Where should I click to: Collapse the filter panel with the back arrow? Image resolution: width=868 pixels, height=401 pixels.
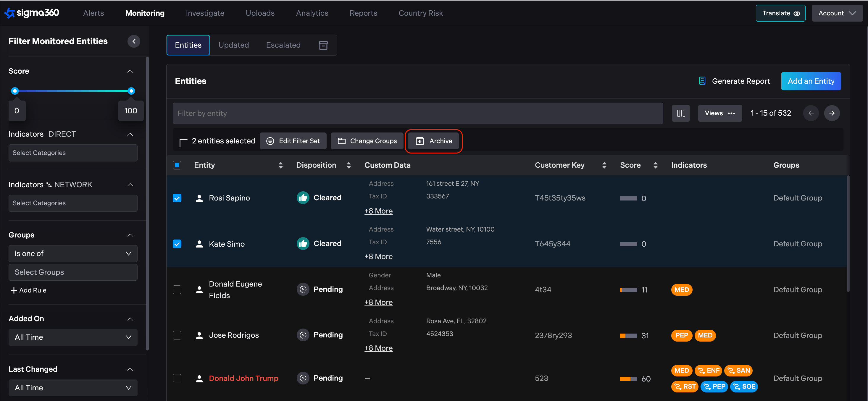[134, 41]
